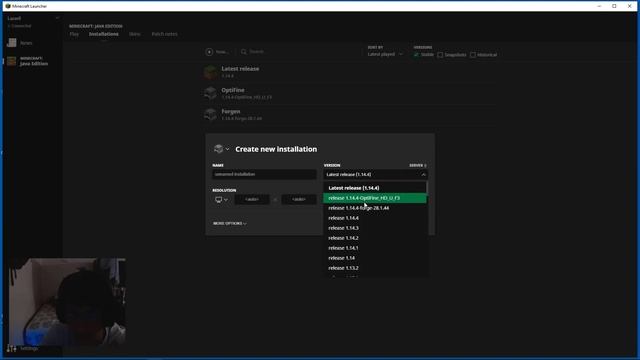Image resolution: width=640 pixels, height=360 pixels.
Task: Select release 1.14.3 option
Action: click(375, 228)
